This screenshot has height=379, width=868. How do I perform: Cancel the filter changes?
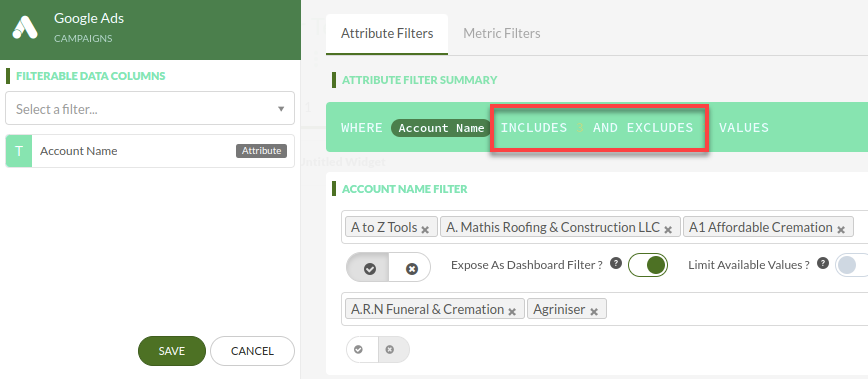tap(252, 351)
